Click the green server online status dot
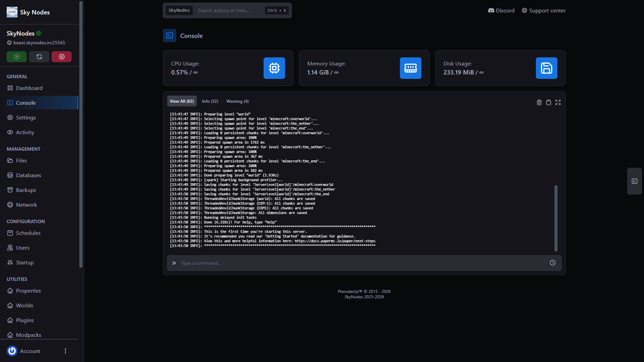 (x=39, y=33)
